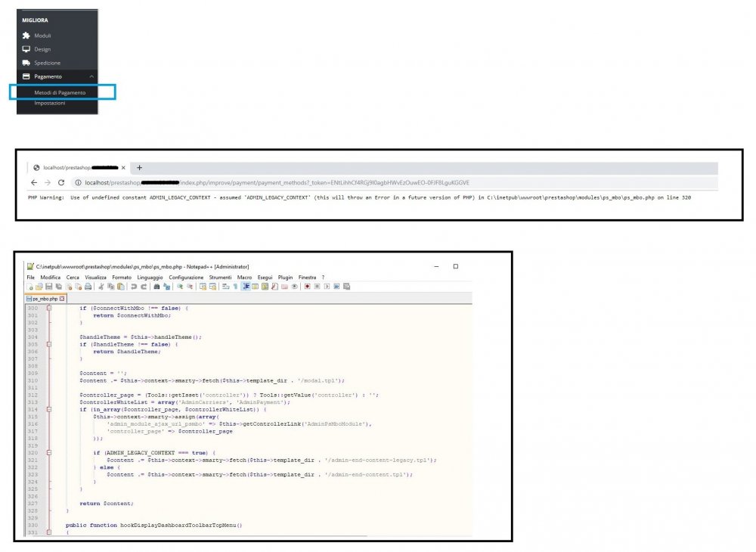
Task: Select the ps_mbo.php document tab
Action: pos(45,299)
